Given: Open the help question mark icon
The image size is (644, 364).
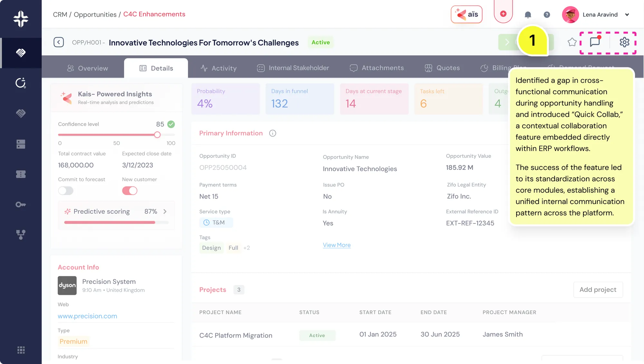Looking at the screenshot, I should tap(547, 14).
